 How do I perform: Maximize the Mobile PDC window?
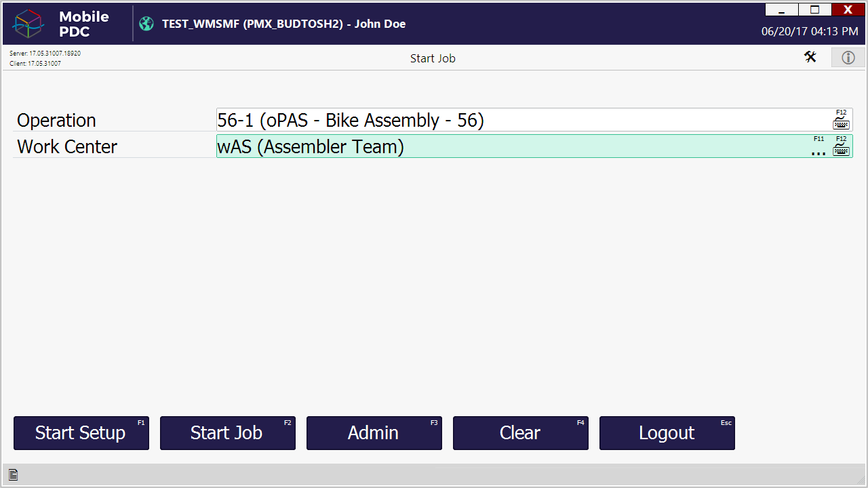815,9
